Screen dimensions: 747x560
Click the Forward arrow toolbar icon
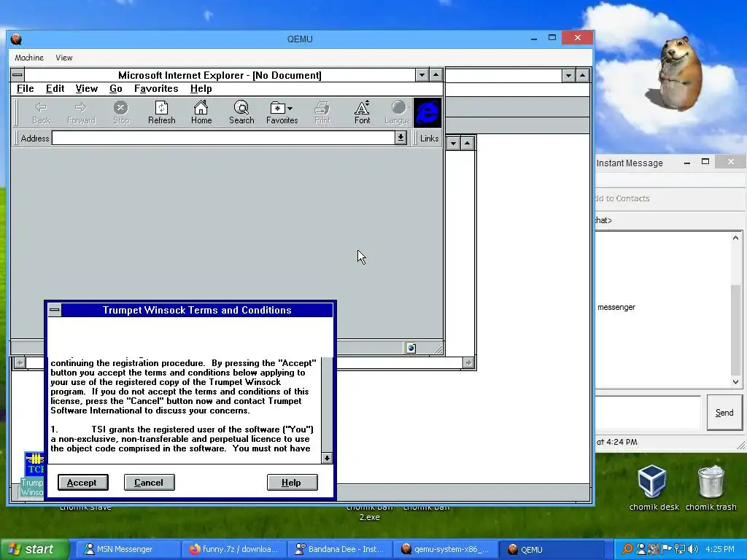[x=81, y=112]
